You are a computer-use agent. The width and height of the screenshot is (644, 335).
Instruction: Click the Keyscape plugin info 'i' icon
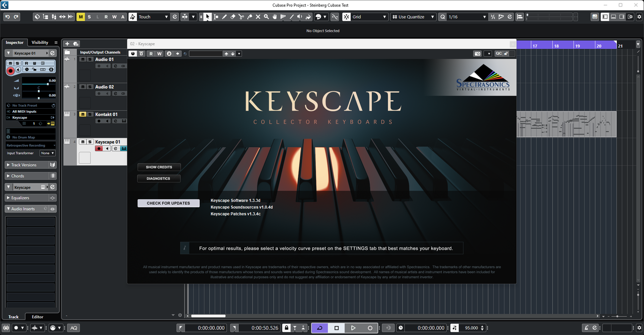click(185, 248)
